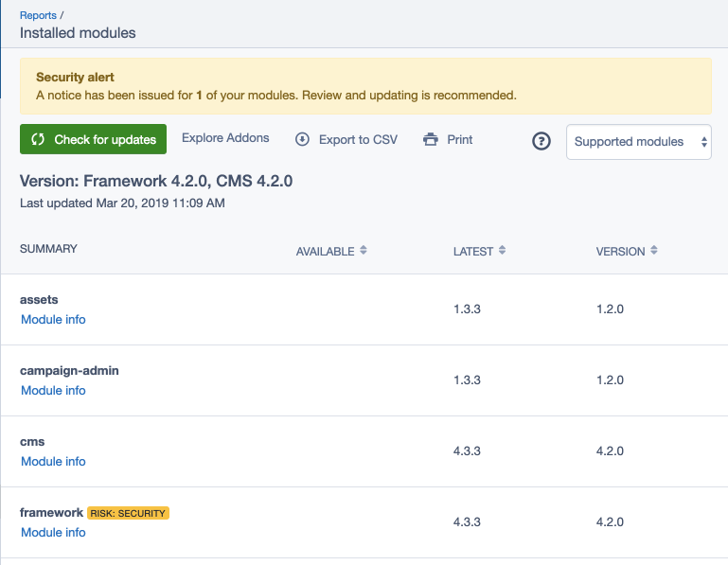The height and width of the screenshot is (565, 728).
Task: Click the Check for updates button
Action: click(93, 139)
